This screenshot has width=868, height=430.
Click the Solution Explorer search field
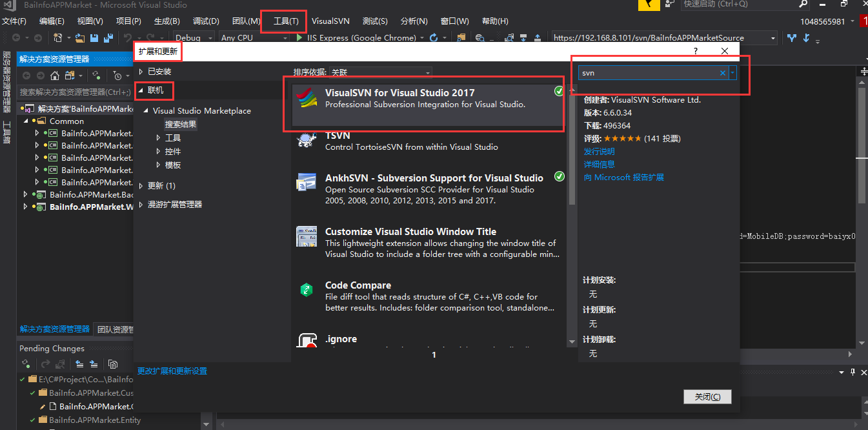point(75,92)
